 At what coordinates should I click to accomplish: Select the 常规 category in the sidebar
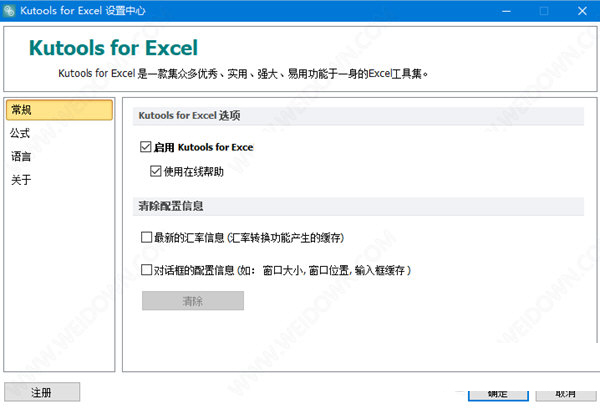pos(59,110)
